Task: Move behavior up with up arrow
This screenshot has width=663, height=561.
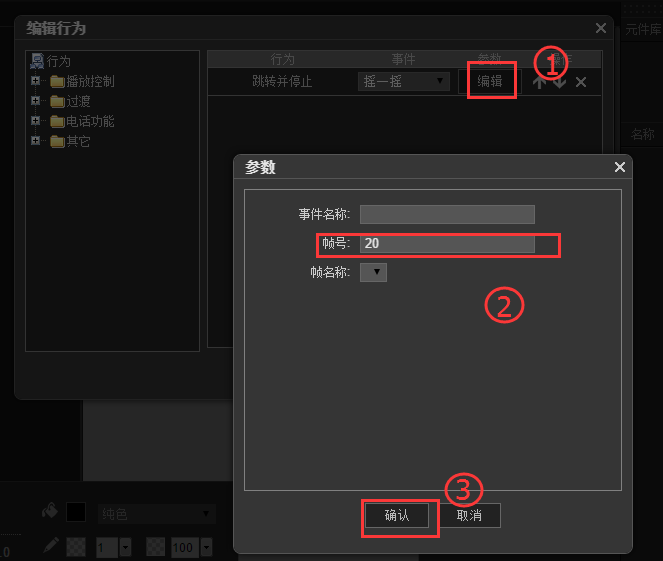Action: coord(540,82)
